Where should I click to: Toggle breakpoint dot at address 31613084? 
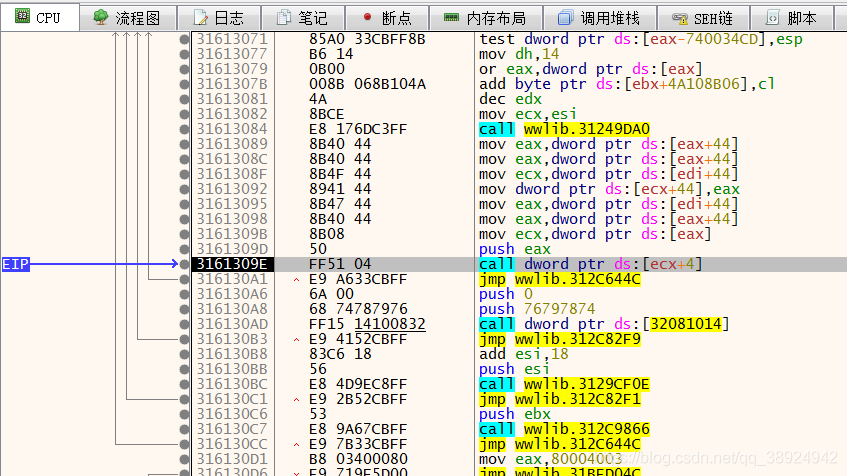(184, 130)
